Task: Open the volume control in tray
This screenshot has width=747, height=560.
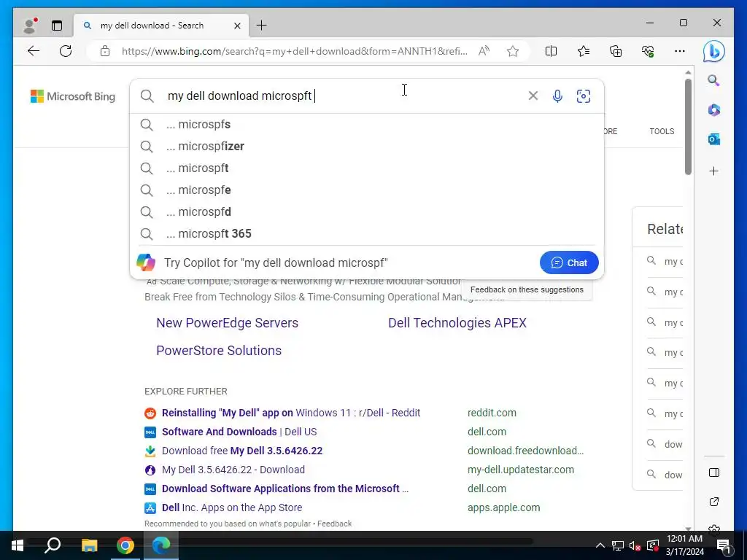Action: (x=635, y=545)
